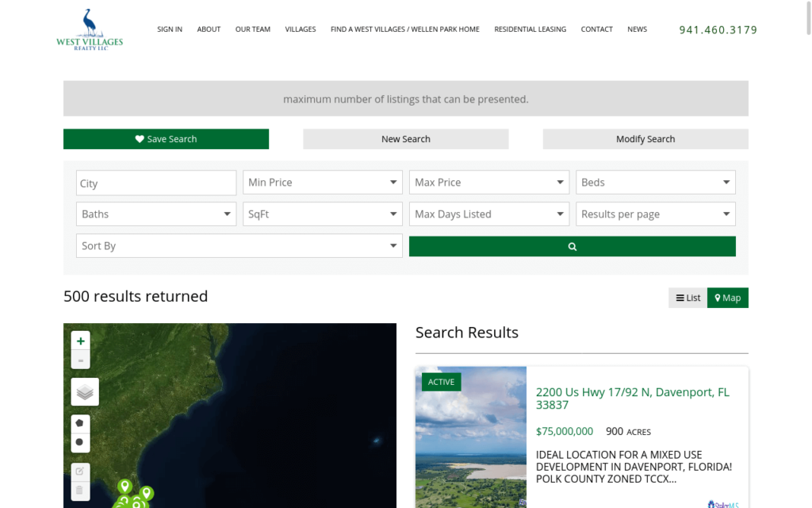Click the 'Search Results' heading

tap(466, 333)
